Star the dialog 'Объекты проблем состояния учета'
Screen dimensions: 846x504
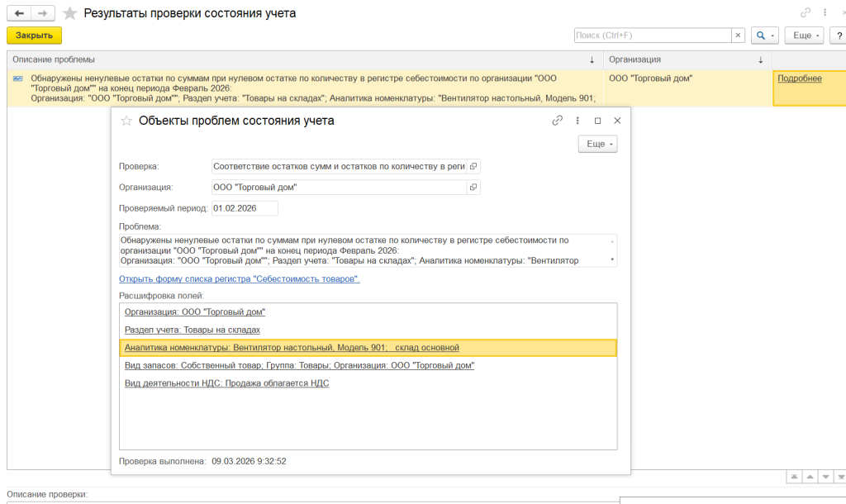[126, 121]
